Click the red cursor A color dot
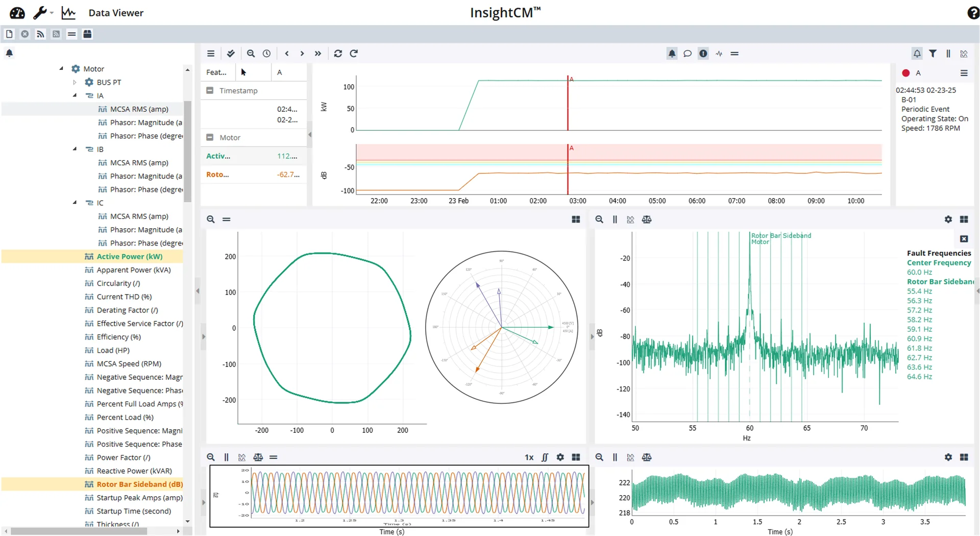 [906, 73]
